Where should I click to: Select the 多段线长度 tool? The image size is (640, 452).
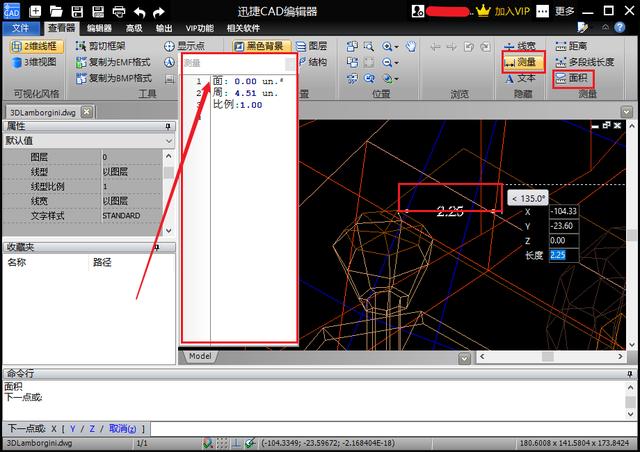584,62
